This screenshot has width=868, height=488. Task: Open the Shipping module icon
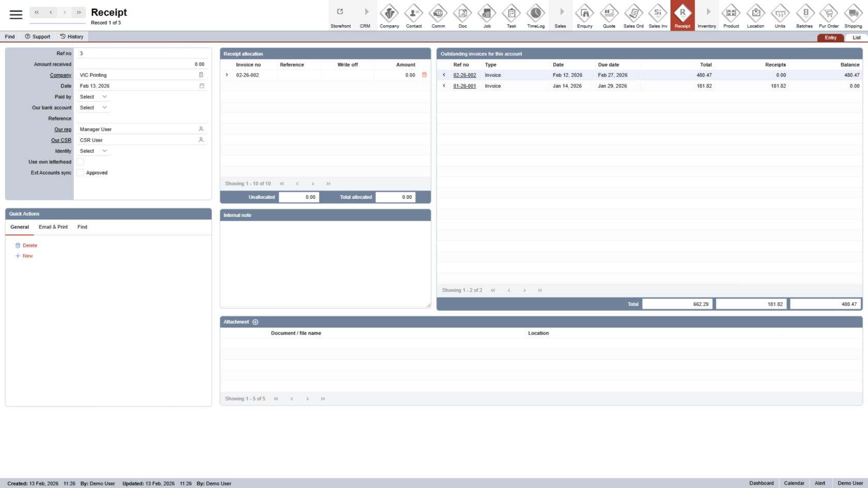(x=853, y=15)
